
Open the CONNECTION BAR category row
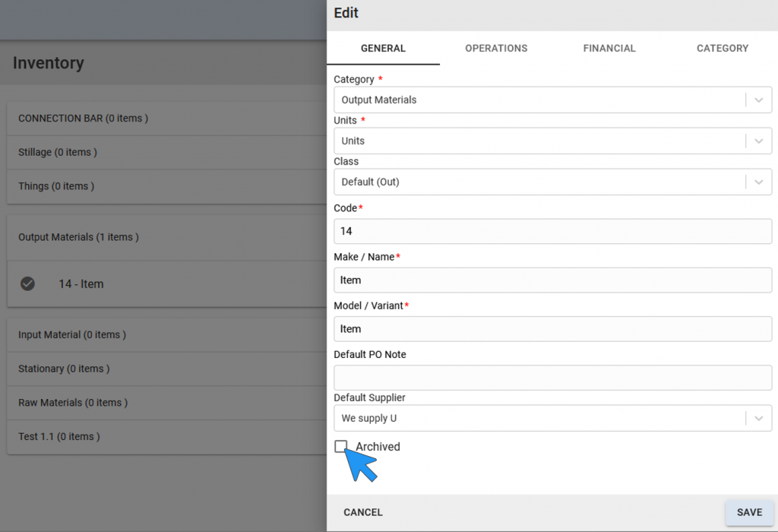coord(166,118)
